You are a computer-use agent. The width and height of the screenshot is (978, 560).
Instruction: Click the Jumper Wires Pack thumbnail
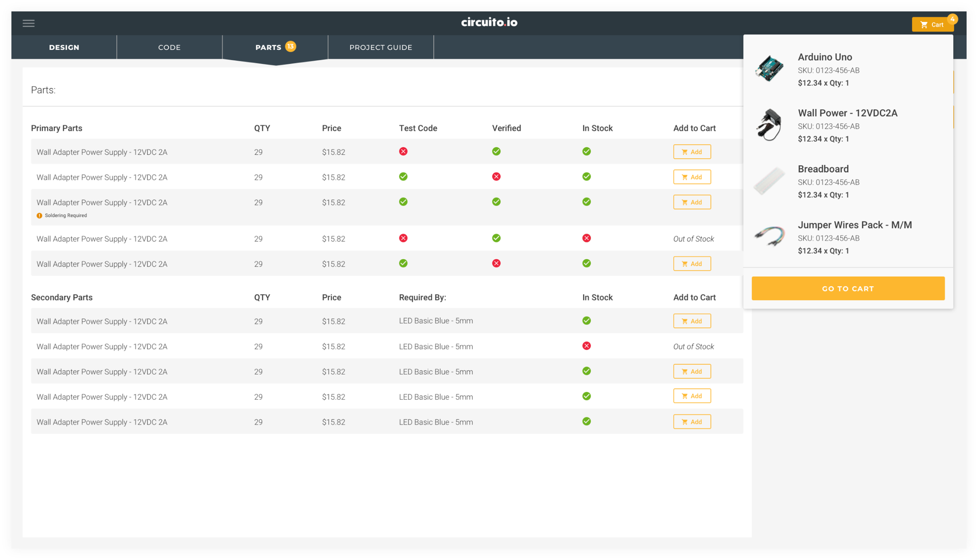pyautogui.click(x=769, y=236)
